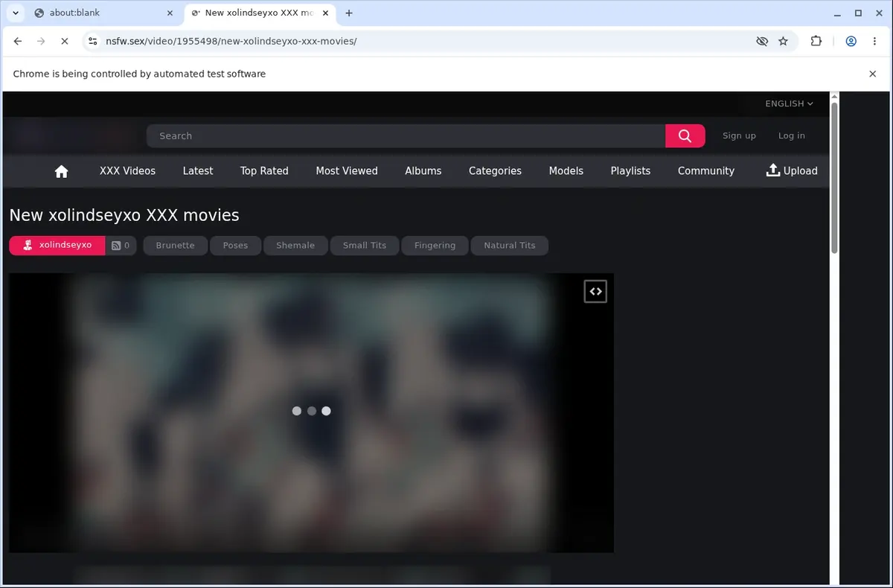Click the Upload button with arrow icon
Image resolution: width=893 pixels, height=588 pixels.
coord(792,171)
